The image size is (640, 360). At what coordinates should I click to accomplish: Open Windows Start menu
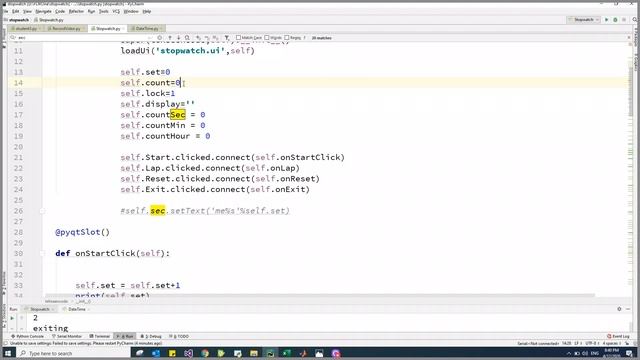tap(8, 353)
